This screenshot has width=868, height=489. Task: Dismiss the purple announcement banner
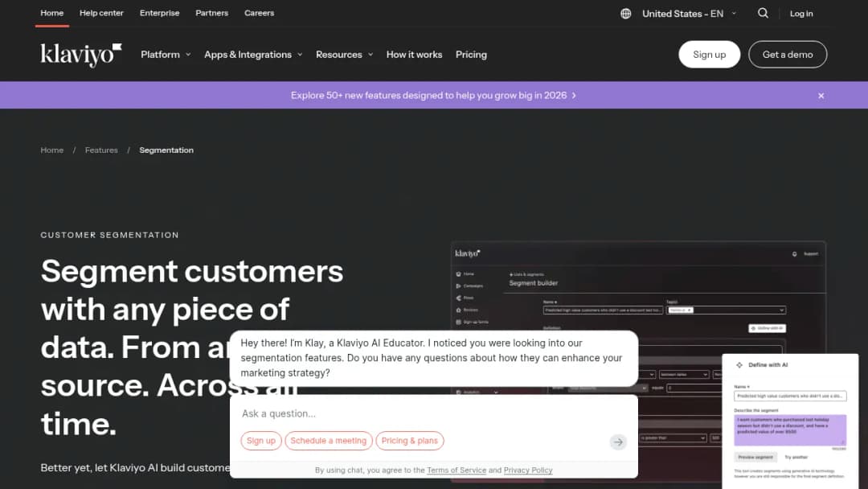click(x=821, y=96)
